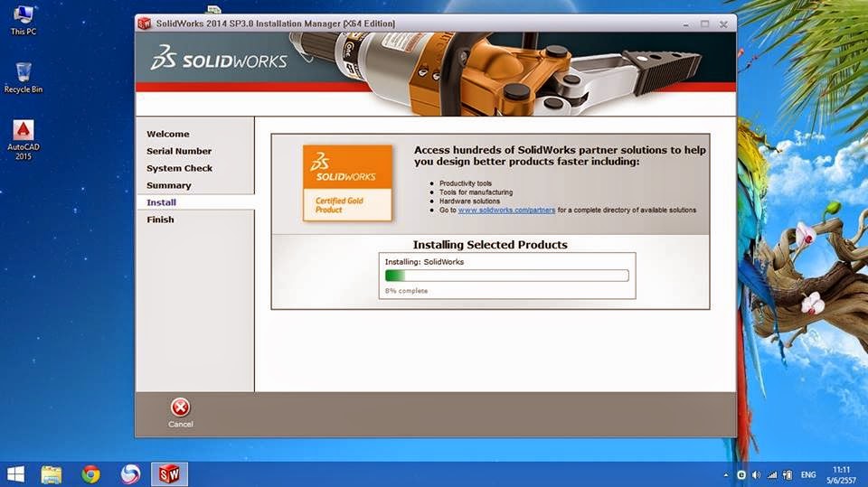The image size is (868, 487).
Task: Launch Google Chrome from the taskbar
Action: [90, 474]
